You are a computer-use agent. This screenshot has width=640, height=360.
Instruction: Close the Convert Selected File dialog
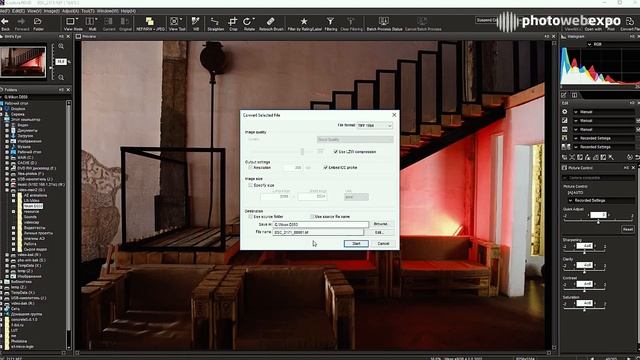(x=394, y=115)
